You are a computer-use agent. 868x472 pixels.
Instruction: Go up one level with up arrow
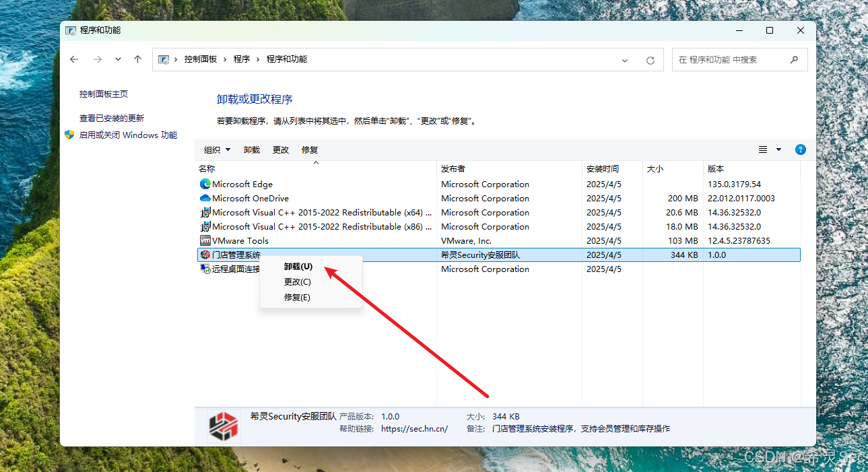137,59
